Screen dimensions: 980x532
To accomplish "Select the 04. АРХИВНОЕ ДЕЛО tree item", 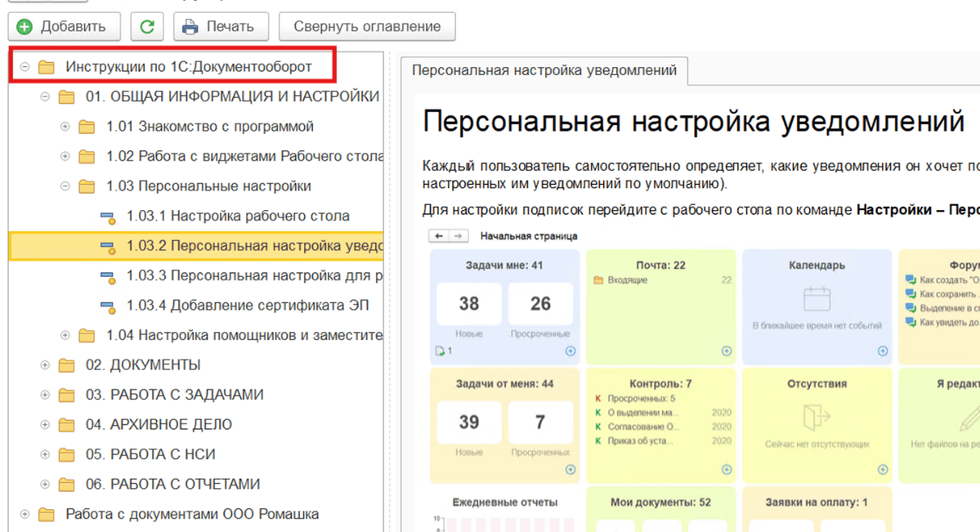I will (x=159, y=424).
